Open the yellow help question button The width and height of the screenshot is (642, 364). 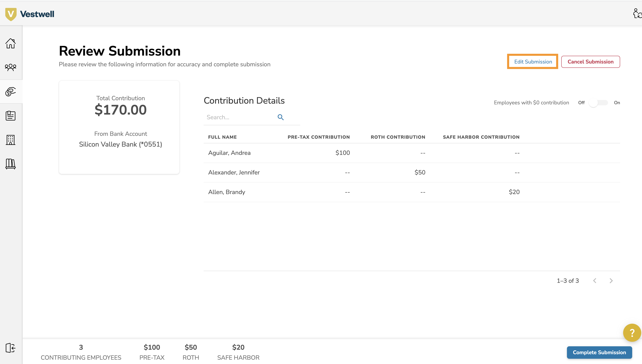pyautogui.click(x=632, y=333)
